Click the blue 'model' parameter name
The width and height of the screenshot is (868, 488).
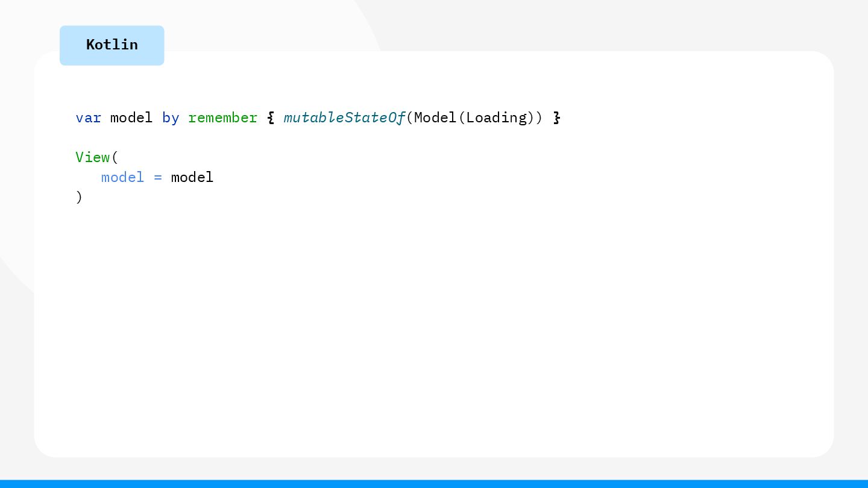coord(123,177)
